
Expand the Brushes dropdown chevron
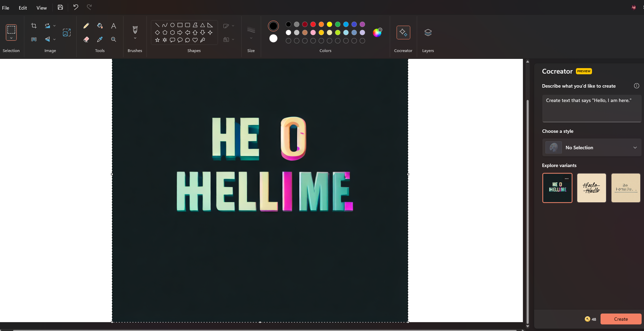[x=135, y=38]
